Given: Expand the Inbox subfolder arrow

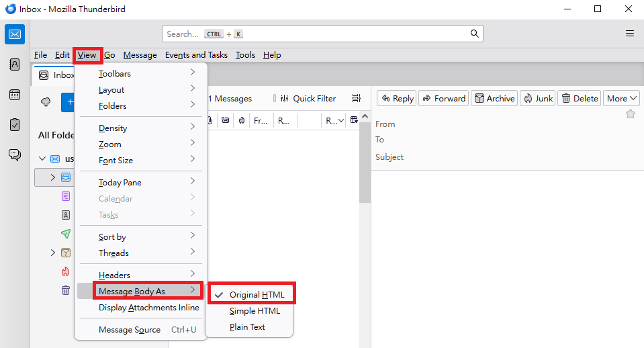Looking at the screenshot, I should (x=52, y=177).
